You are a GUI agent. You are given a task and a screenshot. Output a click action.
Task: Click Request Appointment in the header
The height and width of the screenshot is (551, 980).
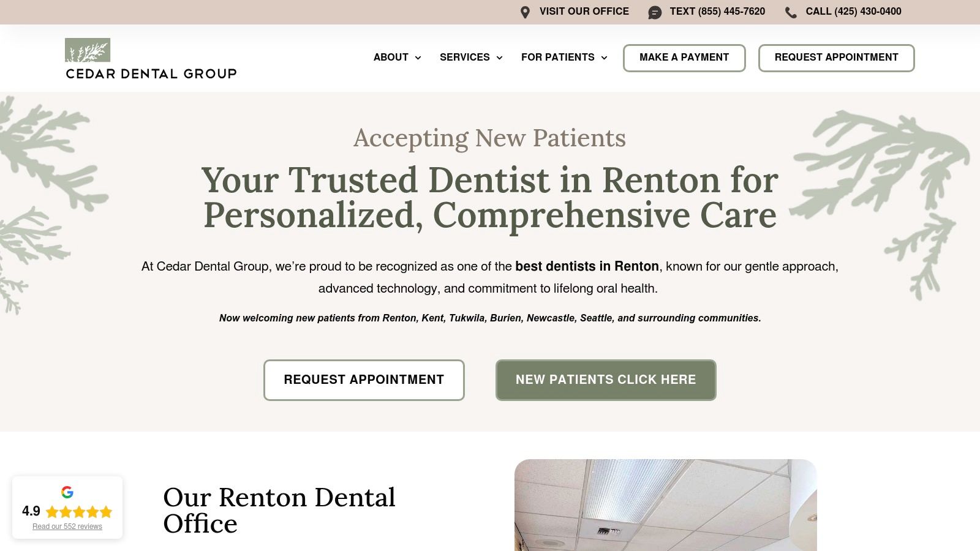[x=837, y=58]
